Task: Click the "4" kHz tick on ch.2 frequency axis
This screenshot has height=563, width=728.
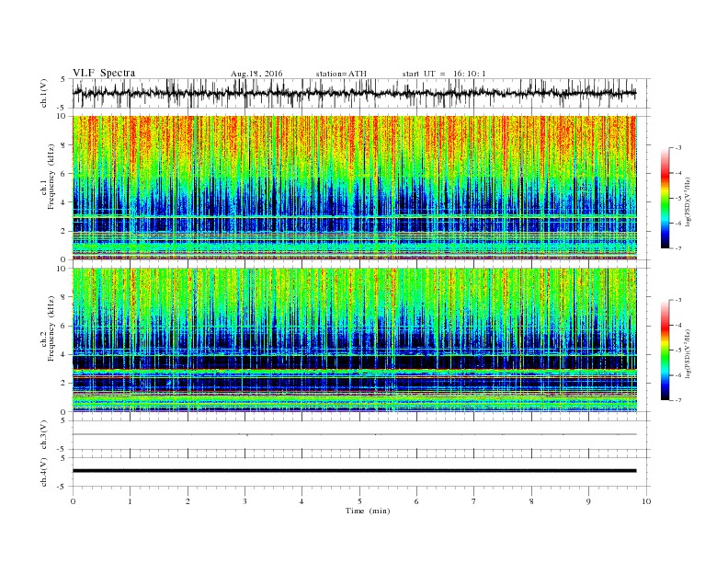Action: tap(63, 354)
